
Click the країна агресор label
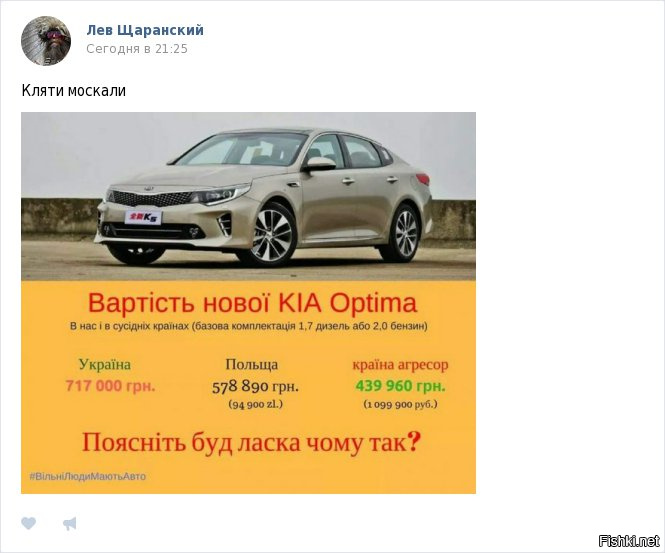click(x=400, y=365)
